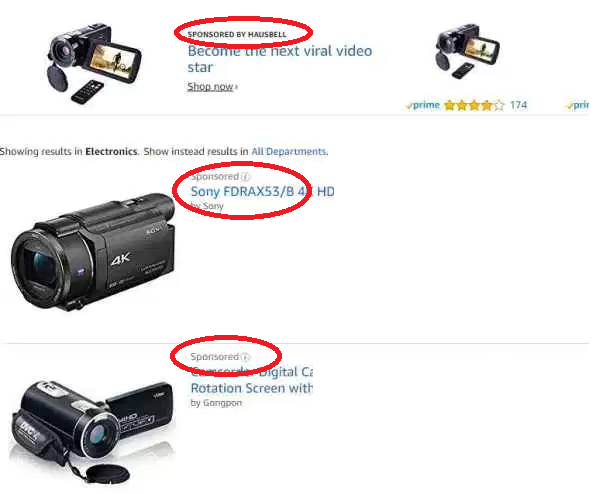
Task: Open 'Become the next viral video star' headline
Action: 279,59
